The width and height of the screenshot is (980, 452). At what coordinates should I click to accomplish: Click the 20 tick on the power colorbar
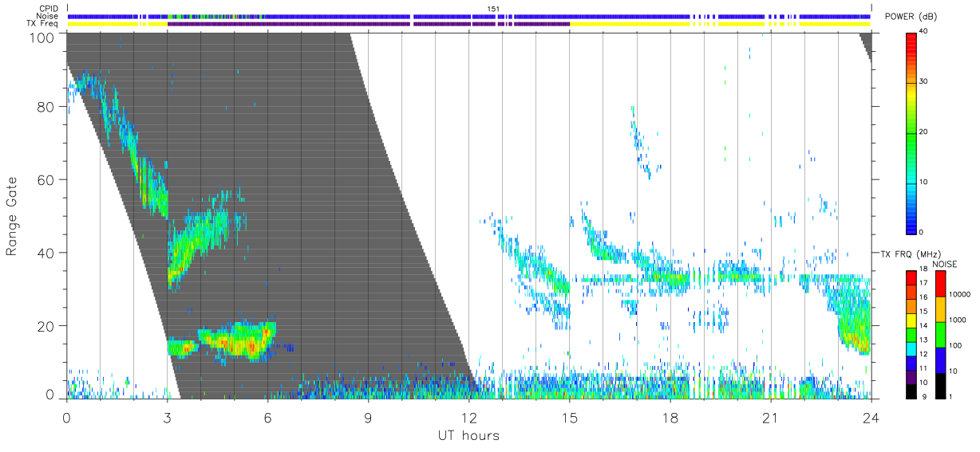(x=924, y=132)
